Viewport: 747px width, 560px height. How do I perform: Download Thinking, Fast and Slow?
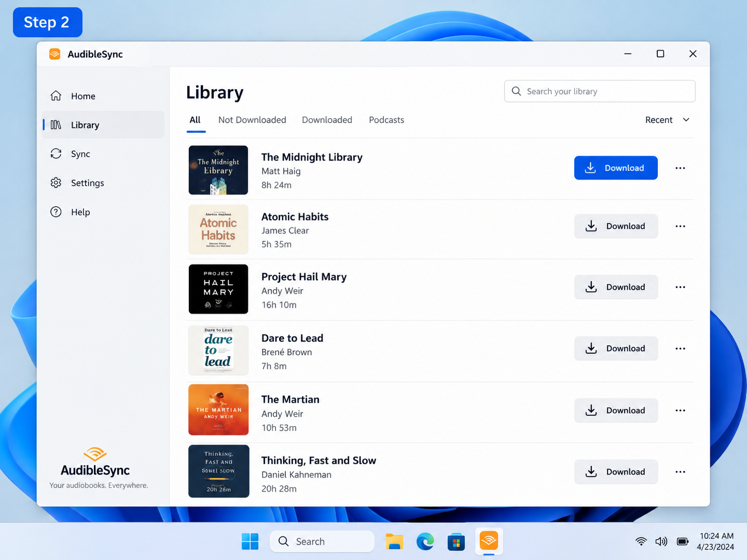coord(616,472)
